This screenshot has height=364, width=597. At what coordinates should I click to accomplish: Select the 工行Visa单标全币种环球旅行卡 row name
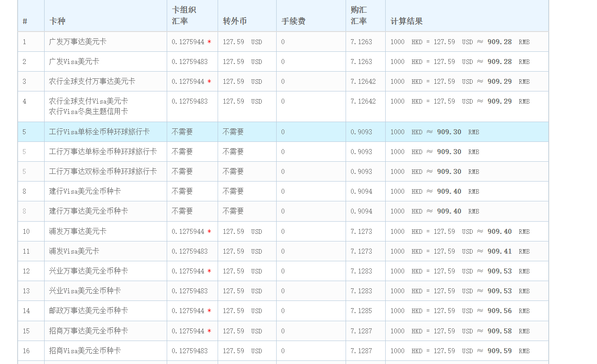(99, 132)
